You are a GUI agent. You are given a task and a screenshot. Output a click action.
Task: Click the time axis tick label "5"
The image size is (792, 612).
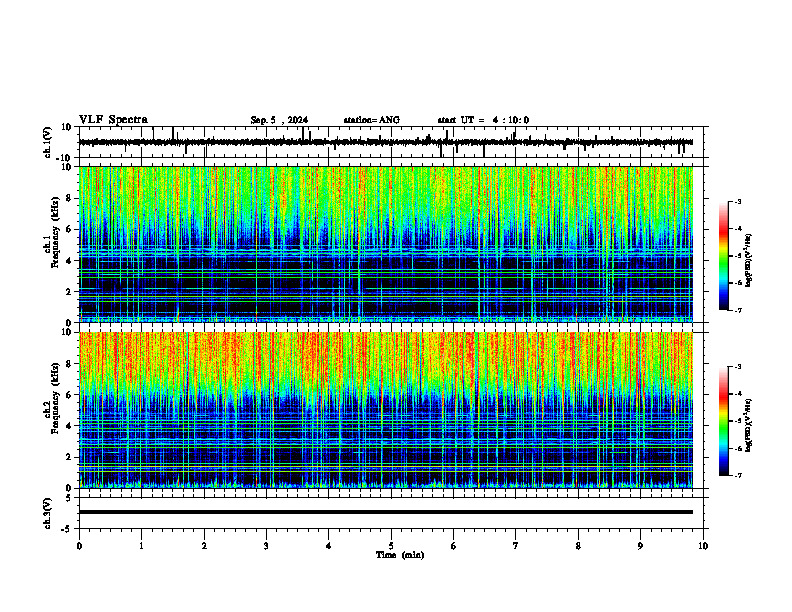[x=391, y=546]
